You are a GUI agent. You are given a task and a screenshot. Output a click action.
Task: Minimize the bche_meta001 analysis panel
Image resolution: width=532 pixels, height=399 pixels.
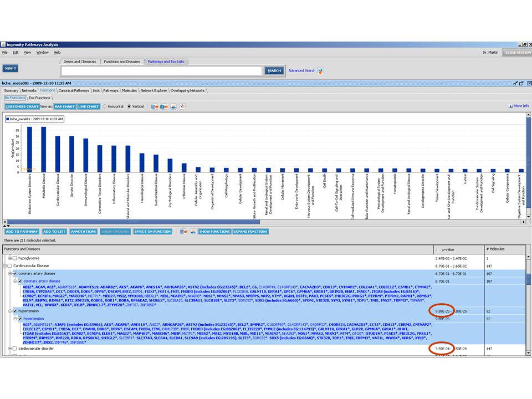click(x=515, y=83)
